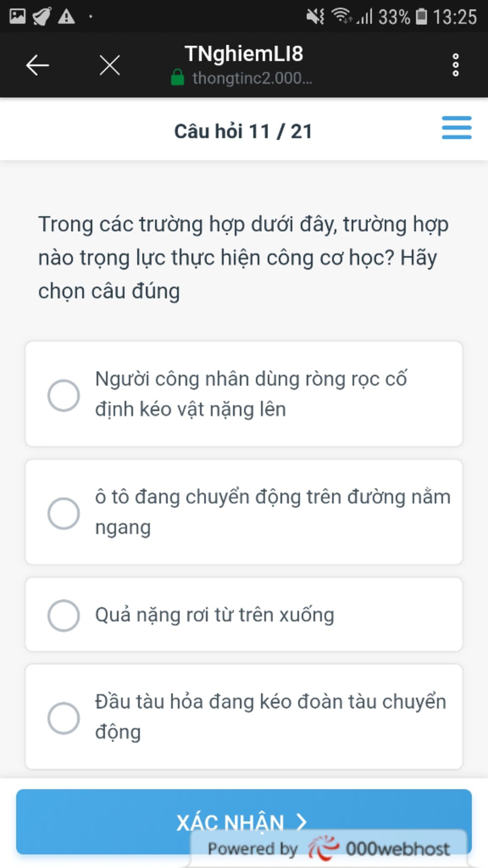
Task: Tap the Wi-Fi signal status icon
Action: (x=342, y=16)
